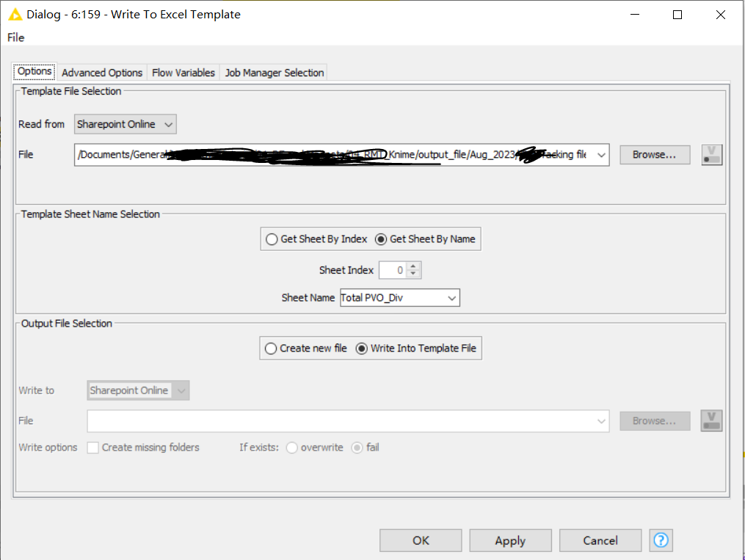Tick Create missing folders checkbox
The height and width of the screenshot is (560, 745).
pos(92,448)
